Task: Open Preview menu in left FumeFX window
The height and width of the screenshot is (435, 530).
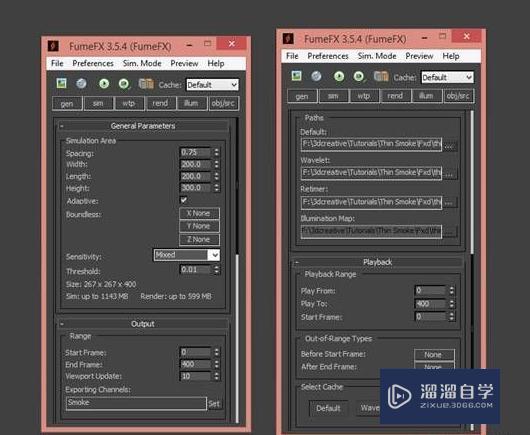Action: 184,63
